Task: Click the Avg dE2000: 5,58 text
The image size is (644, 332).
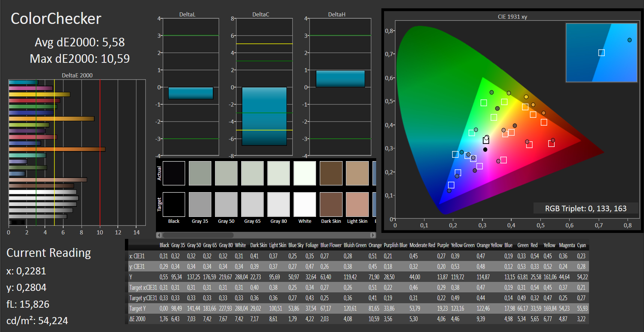Action: pos(80,42)
